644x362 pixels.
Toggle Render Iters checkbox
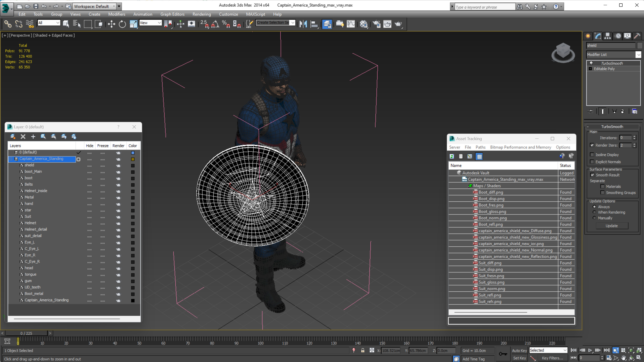(x=592, y=145)
